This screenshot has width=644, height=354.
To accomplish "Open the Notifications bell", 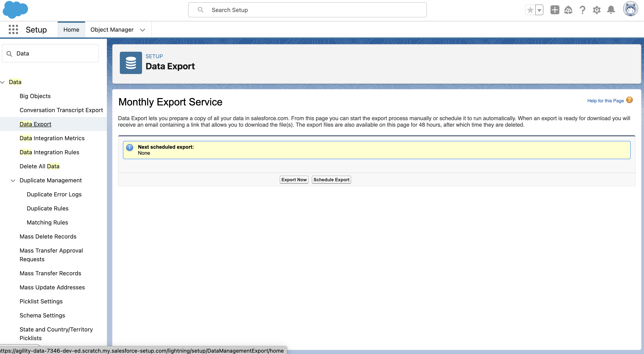I will pos(611,10).
